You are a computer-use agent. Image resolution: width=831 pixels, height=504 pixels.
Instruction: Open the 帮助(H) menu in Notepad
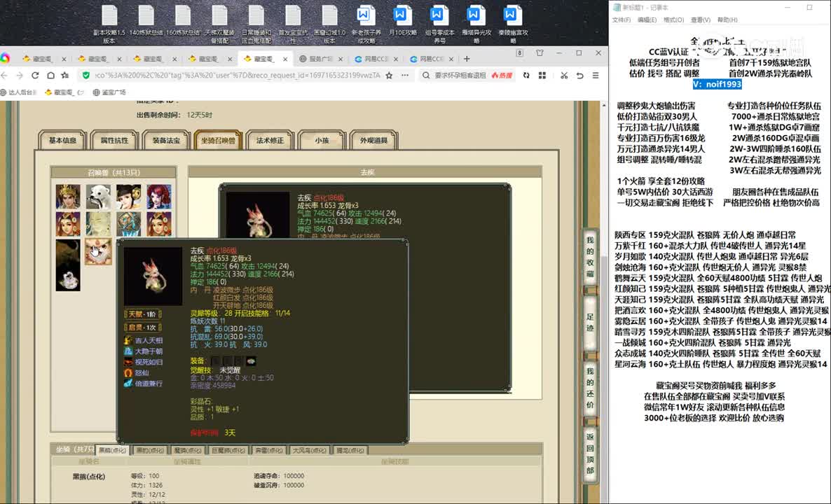[x=727, y=20]
